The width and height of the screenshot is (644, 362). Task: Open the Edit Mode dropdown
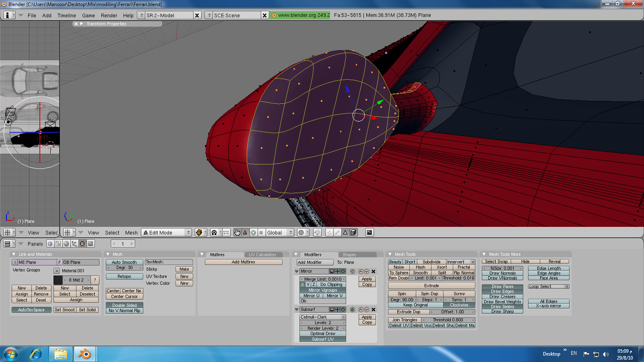click(167, 232)
